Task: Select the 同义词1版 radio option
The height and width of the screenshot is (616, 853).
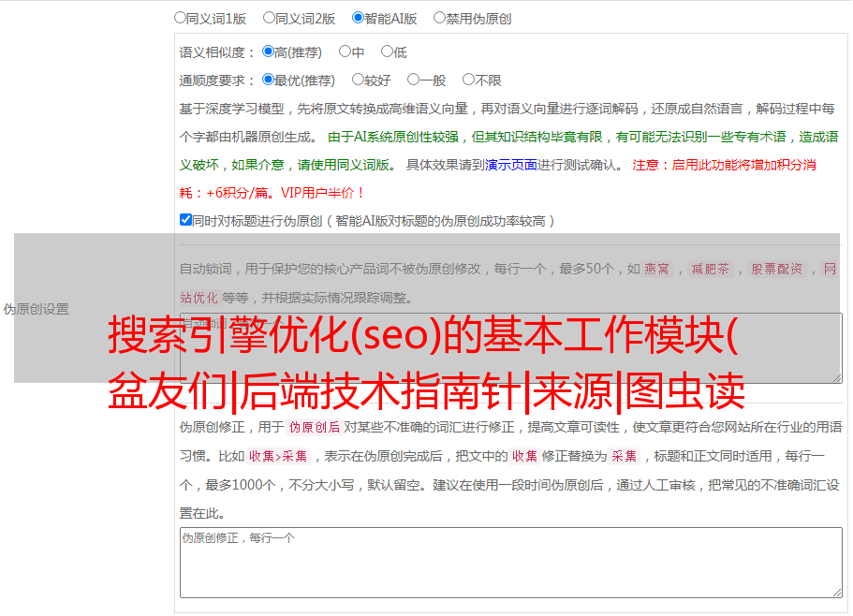Action: click(180, 18)
